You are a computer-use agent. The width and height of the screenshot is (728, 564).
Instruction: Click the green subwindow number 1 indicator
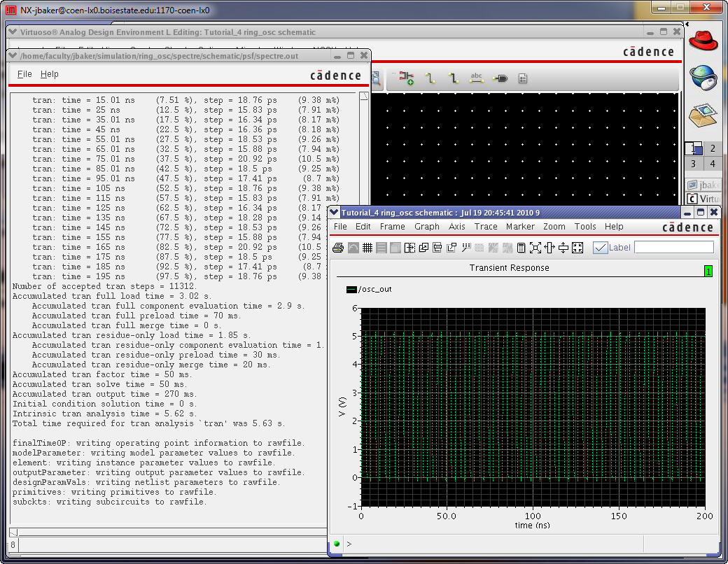pos(708,271)
